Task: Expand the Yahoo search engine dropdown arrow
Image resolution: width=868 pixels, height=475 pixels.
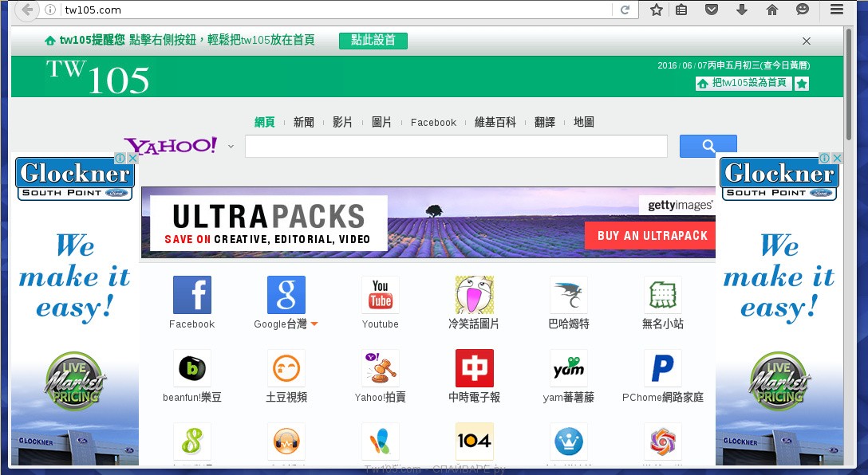Action: pyautogui.click(x=231, y=147)
